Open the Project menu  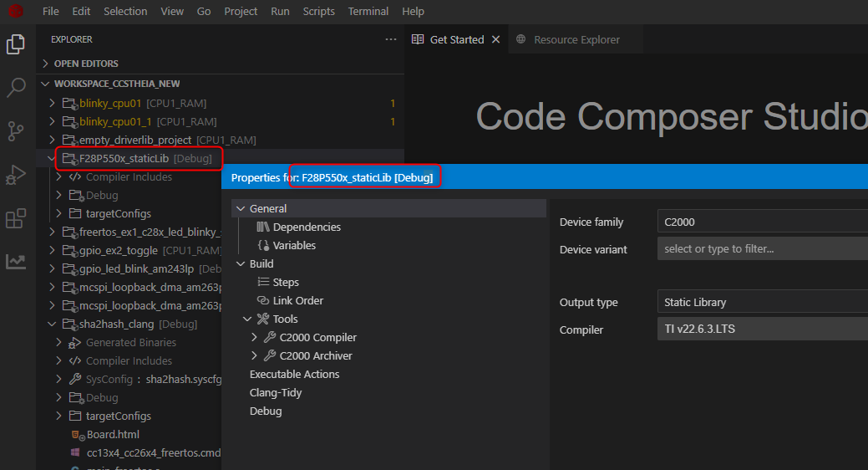click(x=241, y=11)
